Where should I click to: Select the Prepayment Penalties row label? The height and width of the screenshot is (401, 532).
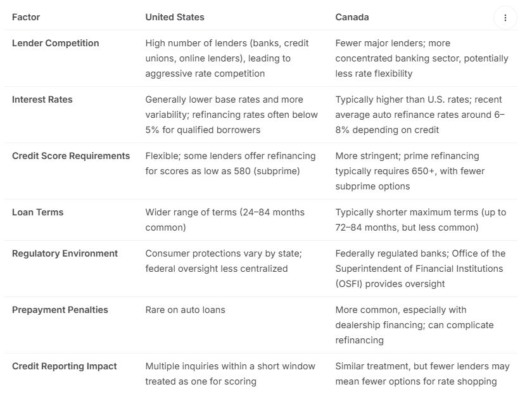click(60, 310)
